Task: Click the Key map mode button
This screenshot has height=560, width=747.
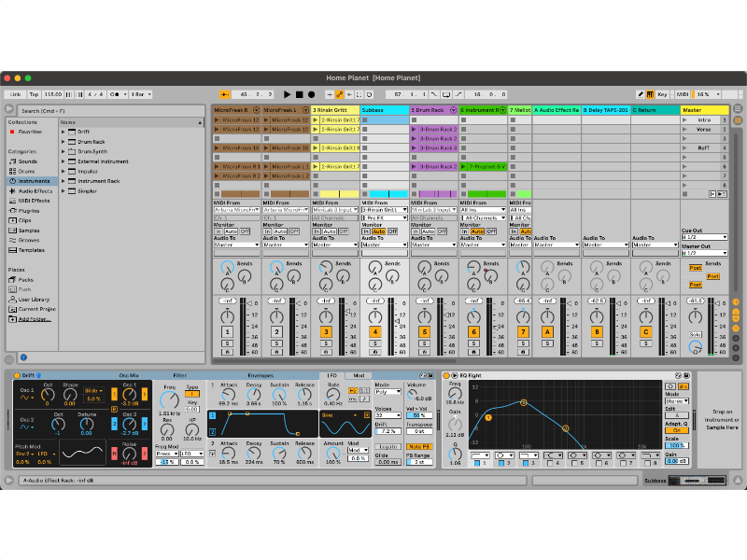Action: (662, 94)
